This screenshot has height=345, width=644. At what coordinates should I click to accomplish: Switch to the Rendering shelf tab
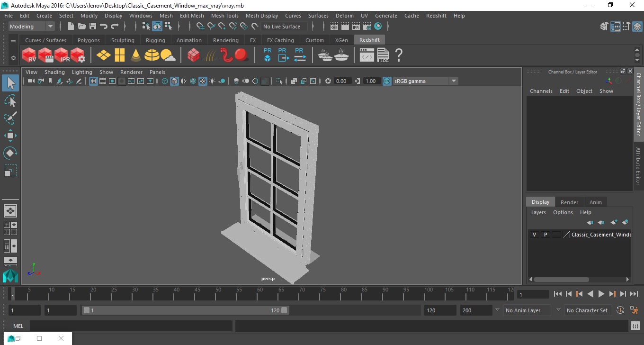[x=225, y=40]
